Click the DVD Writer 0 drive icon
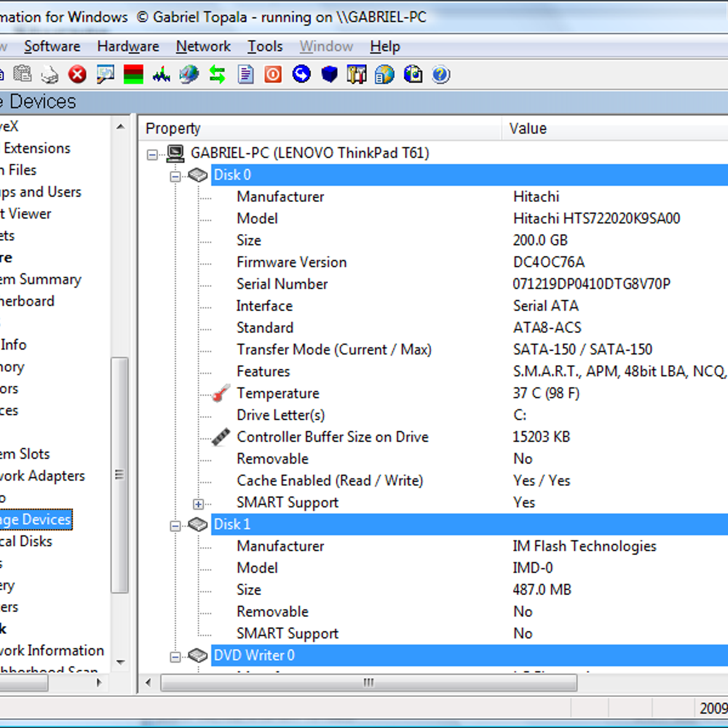 pos(198,655)
